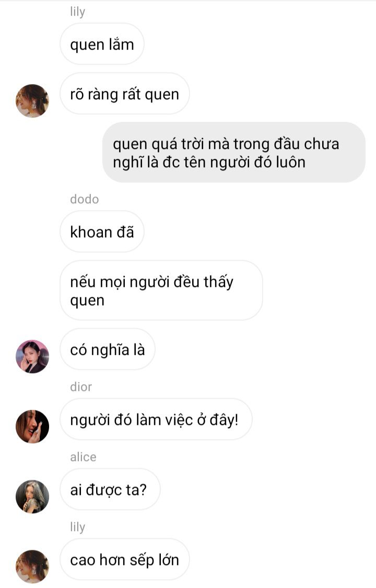
Task: Open dodo's avatar next to 'có nghĩa là'
Action: (32, 356)
